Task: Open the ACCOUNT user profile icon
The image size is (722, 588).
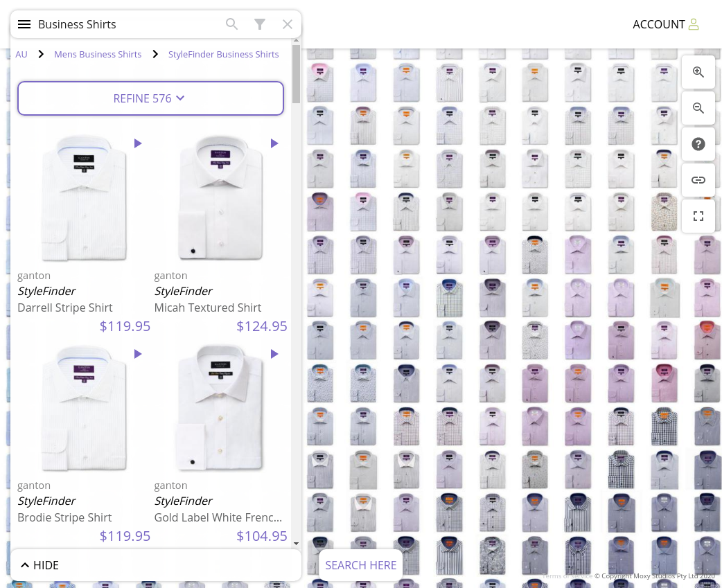Action: 694,24
